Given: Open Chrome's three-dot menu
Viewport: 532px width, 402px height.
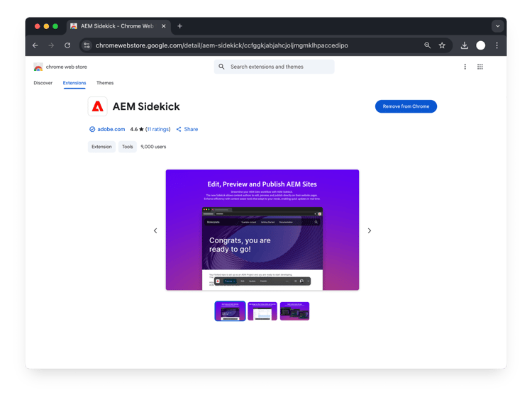Looking at the screenshot, I should pyautogui.click(x=497, y=45).
